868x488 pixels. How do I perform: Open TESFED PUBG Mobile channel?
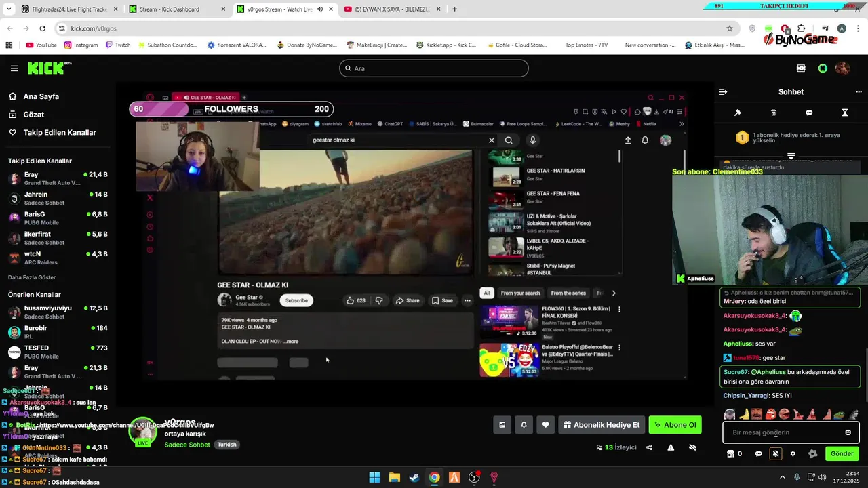(58, 352)
